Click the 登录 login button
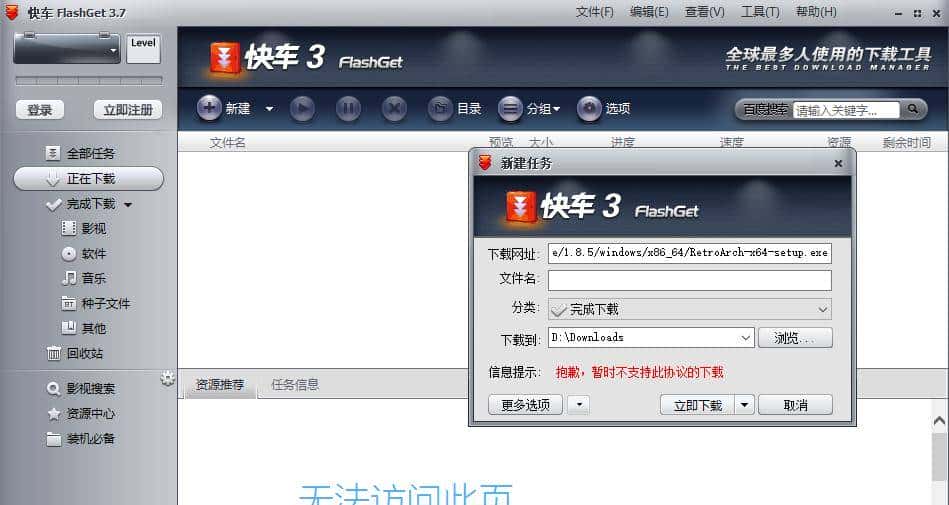This screenshot has height=505, width=949. (39, 110)
